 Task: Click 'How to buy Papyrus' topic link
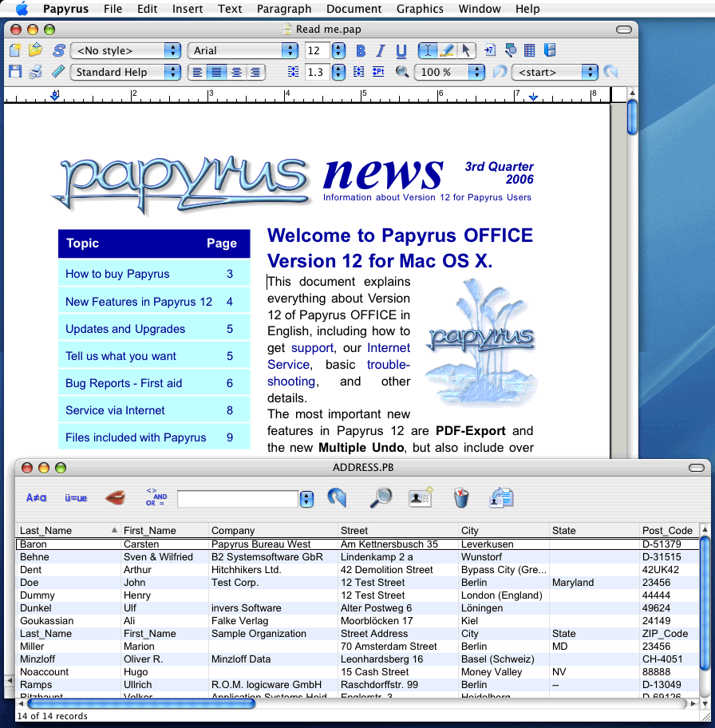point(117,274)
